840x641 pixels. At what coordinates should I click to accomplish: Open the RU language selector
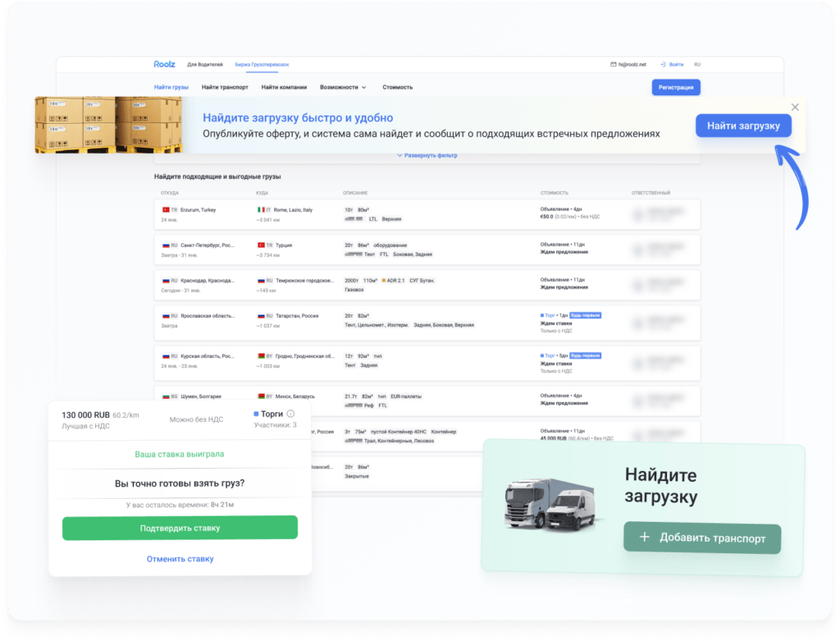(x=697, y=63)
